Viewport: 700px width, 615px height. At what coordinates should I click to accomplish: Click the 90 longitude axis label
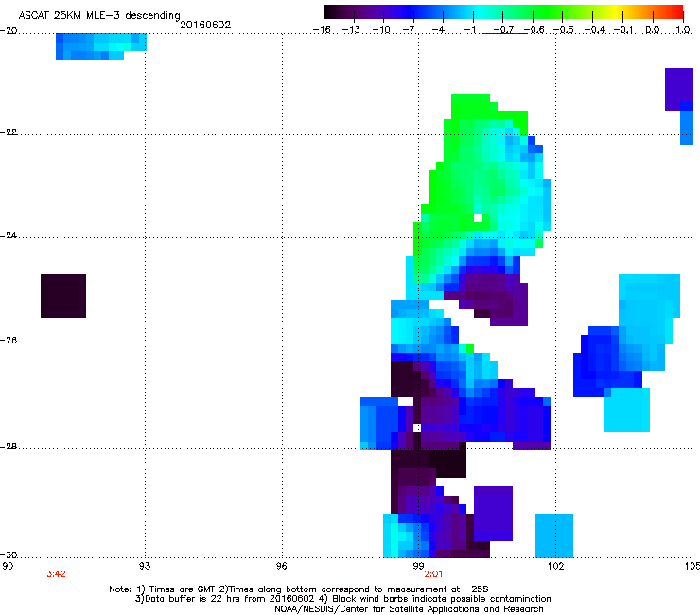(8, 566)
